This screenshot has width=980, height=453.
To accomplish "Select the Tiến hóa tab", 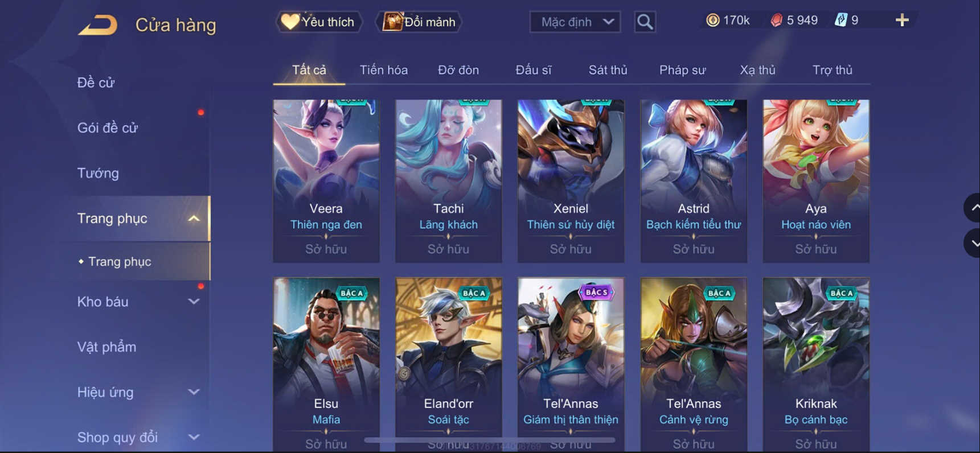I will [x=384, y=70].
